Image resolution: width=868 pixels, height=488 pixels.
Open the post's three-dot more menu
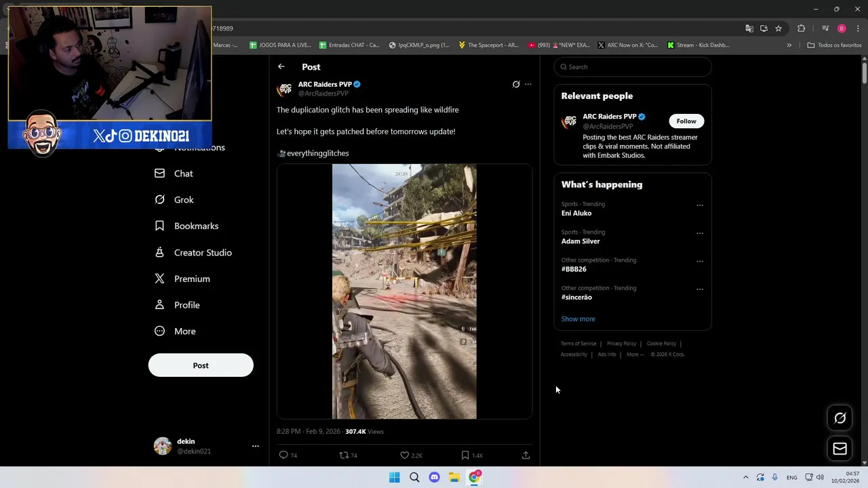click(x=528, y=85)
